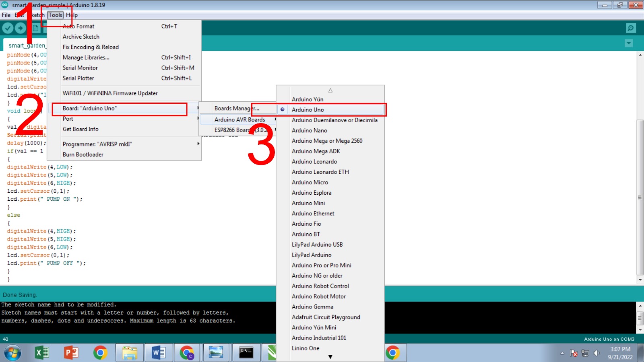This screenshot has height=362, width=644.
Task: Expand the Arduino AVR Boards submenu
Action: 239,119
